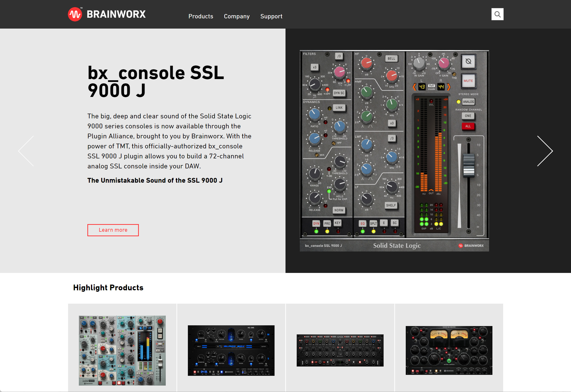This screenshot has height=392, width=571.
Task: Click the search magnifier icon
Action: pos(497,14)
